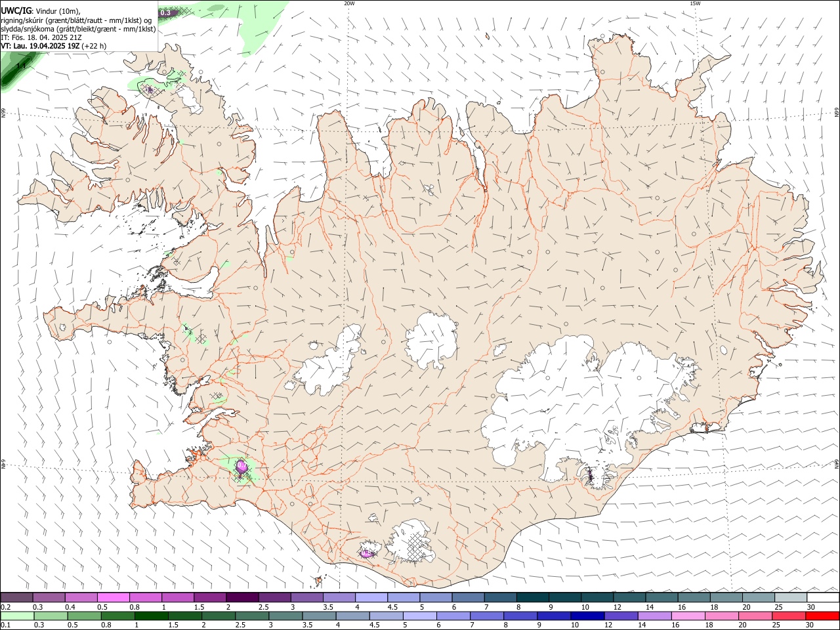Viewport: 840px width, 630px height.
Task: Pick the pale grey upper swatch at 25
Action: pos(789,597)
